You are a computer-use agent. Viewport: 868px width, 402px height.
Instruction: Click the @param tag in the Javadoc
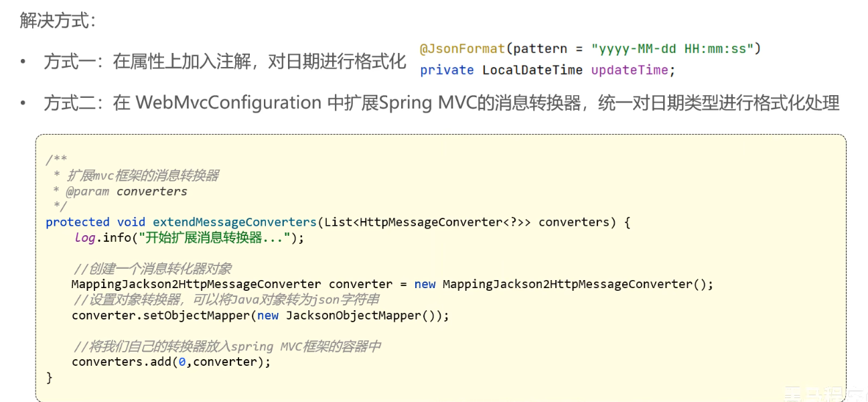[x=87, y=192]
